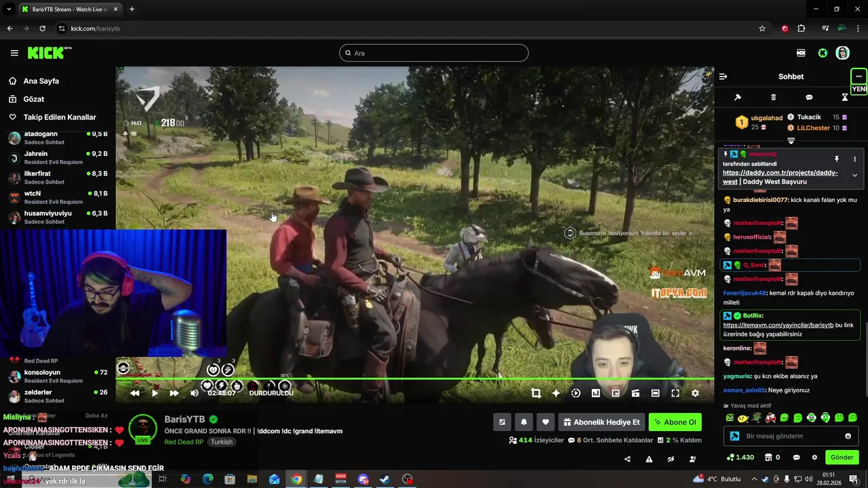Click the green stream progress bar

tap(414, 378)
